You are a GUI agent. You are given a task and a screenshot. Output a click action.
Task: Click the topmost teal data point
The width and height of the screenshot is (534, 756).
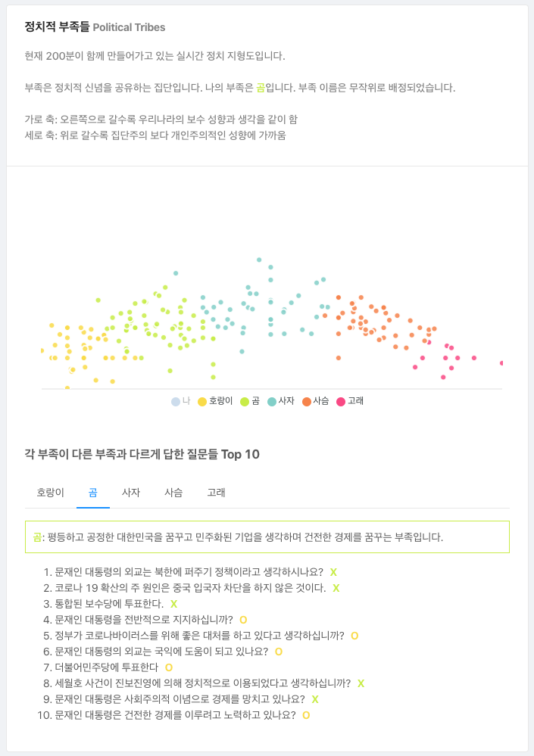(259, 260)
